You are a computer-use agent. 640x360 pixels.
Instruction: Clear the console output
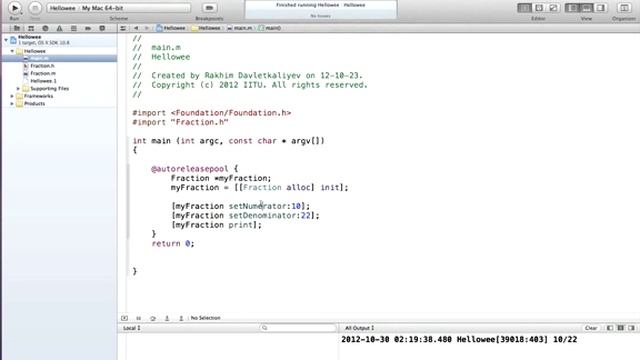point(591,328)
